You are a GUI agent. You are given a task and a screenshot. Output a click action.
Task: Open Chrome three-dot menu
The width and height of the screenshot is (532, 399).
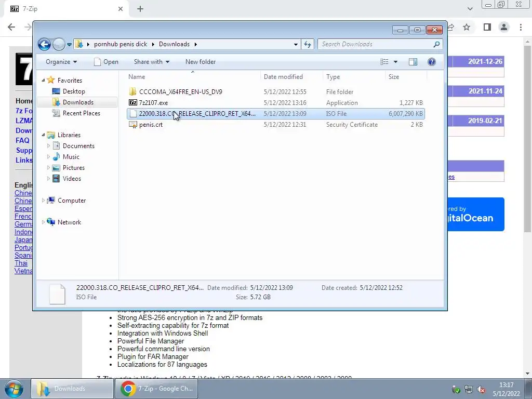coord(521,27)
